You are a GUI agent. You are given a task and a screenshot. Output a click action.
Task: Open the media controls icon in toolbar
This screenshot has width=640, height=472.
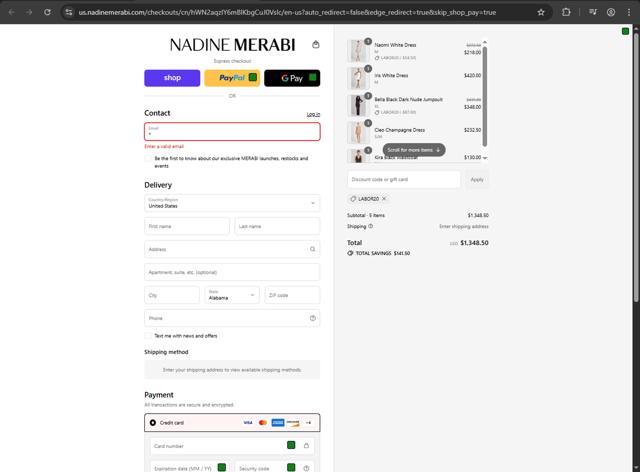point(593,12)
